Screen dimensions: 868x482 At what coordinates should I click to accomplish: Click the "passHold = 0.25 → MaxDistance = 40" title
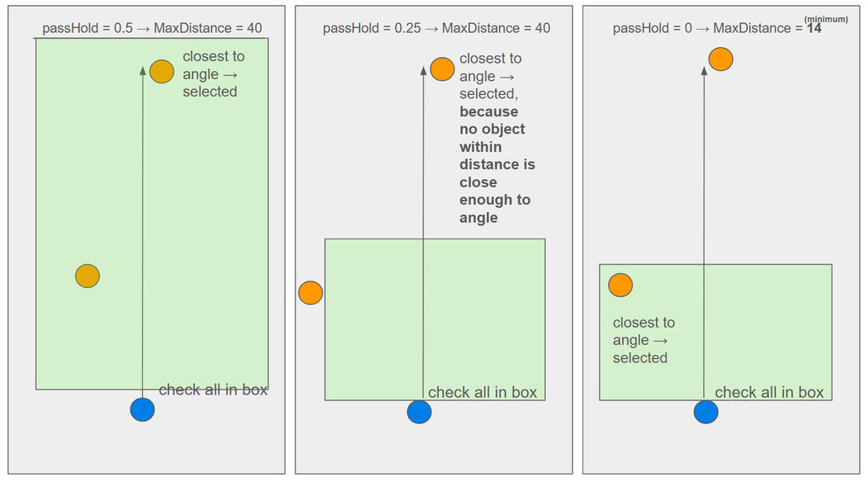436,28
